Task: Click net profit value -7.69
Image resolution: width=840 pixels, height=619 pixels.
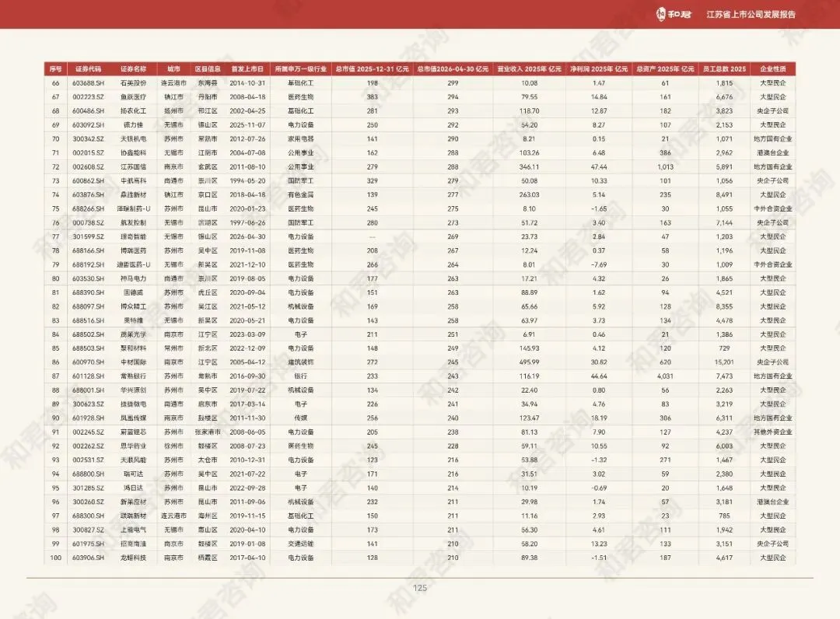Action: click(x=599, y=264)
